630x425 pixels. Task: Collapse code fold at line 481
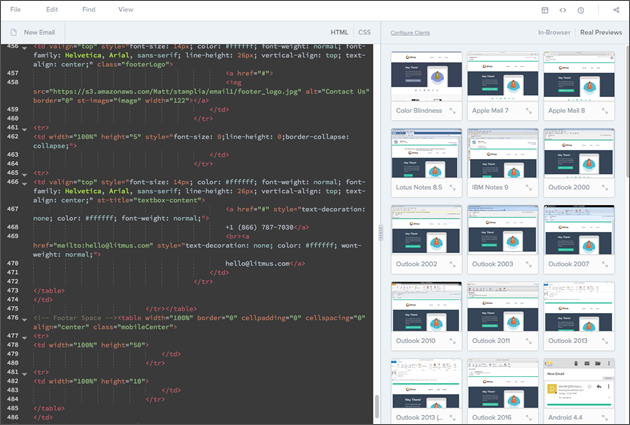tap(25, 374)
